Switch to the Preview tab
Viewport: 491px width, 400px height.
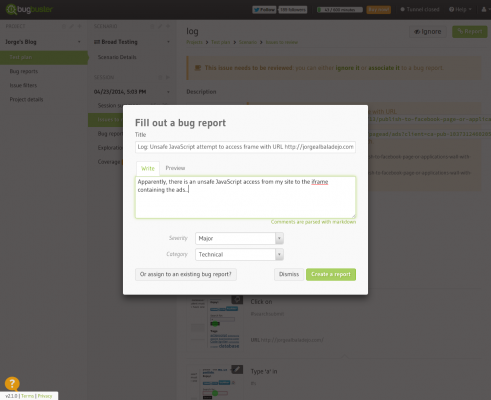[175, 168]
